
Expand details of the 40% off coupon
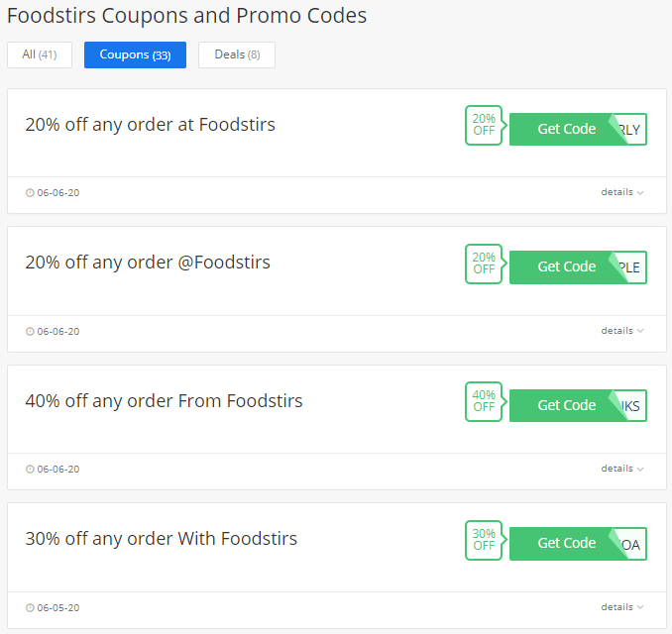pos(622,469)
